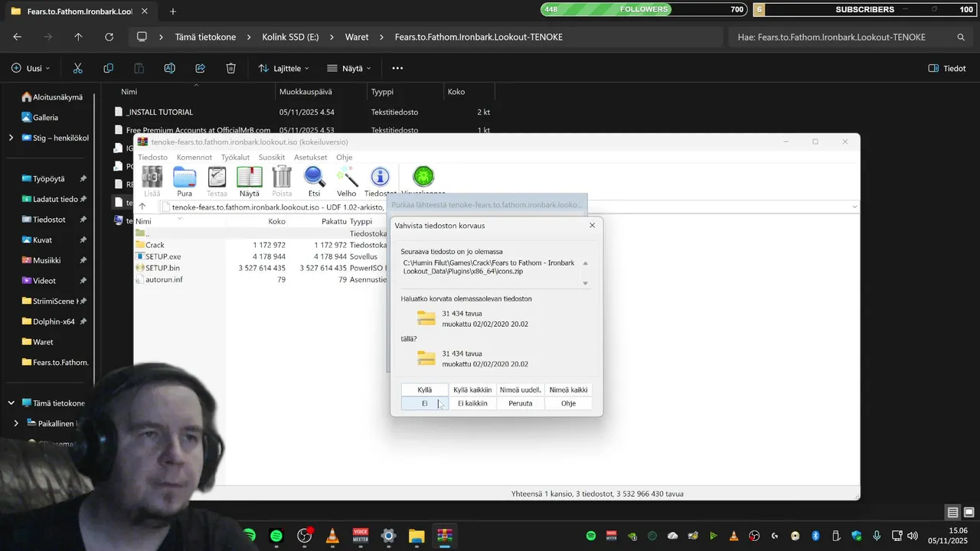Screen dimensions: 980x551
Task: Click Kyllä to replace the file
Action: coord(425,390)
